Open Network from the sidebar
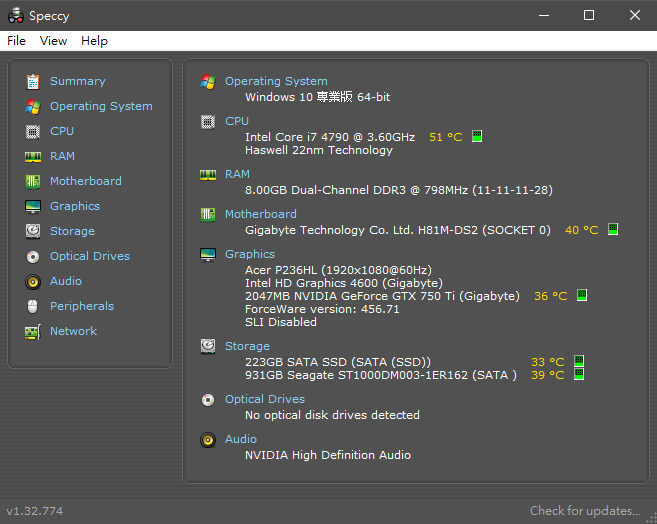The image size is (657, 524). tap(73, 331)
